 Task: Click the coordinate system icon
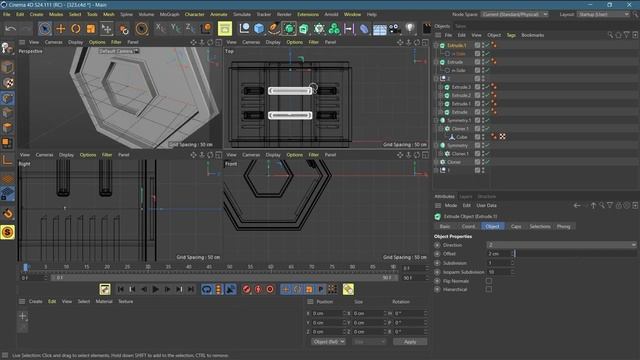(207, 28)
